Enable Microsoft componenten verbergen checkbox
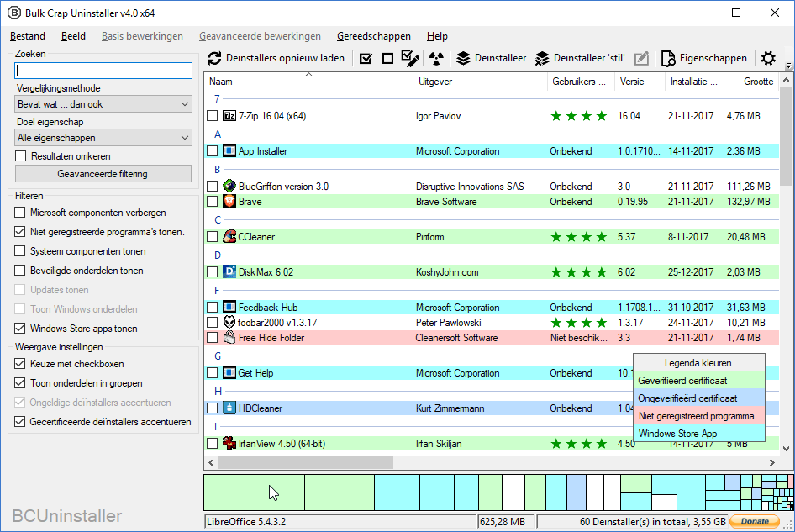The height and width of the screenshot is (532, 795). pyautogui.click(x=20, y=213)
